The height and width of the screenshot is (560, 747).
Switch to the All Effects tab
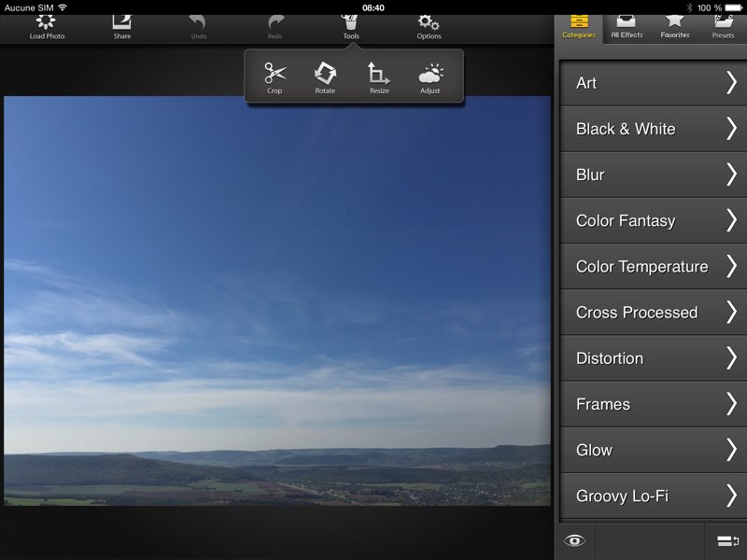tap(627, 28)
